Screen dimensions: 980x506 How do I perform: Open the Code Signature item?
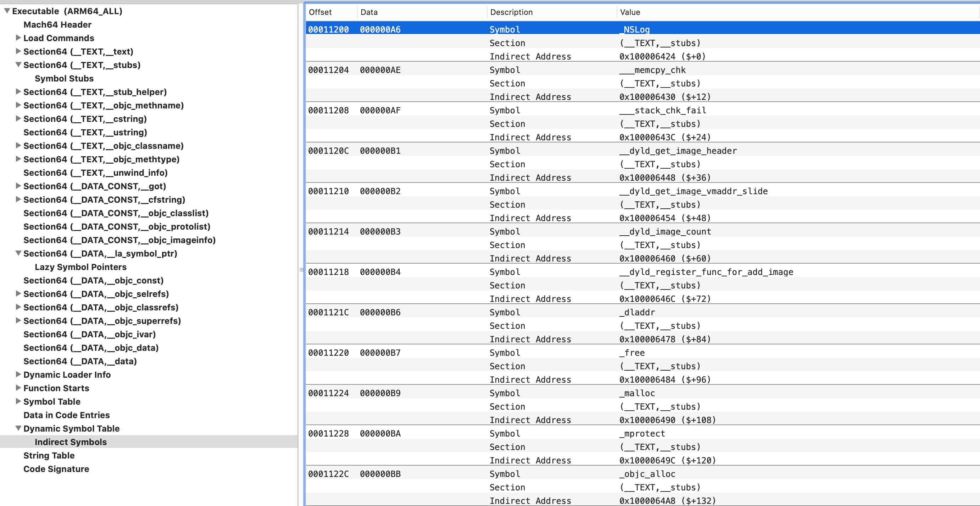(x=56, y=469)
